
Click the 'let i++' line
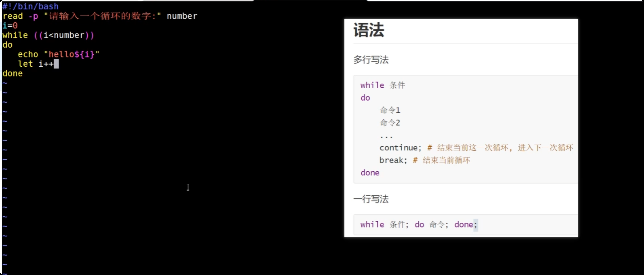(36, 64)
